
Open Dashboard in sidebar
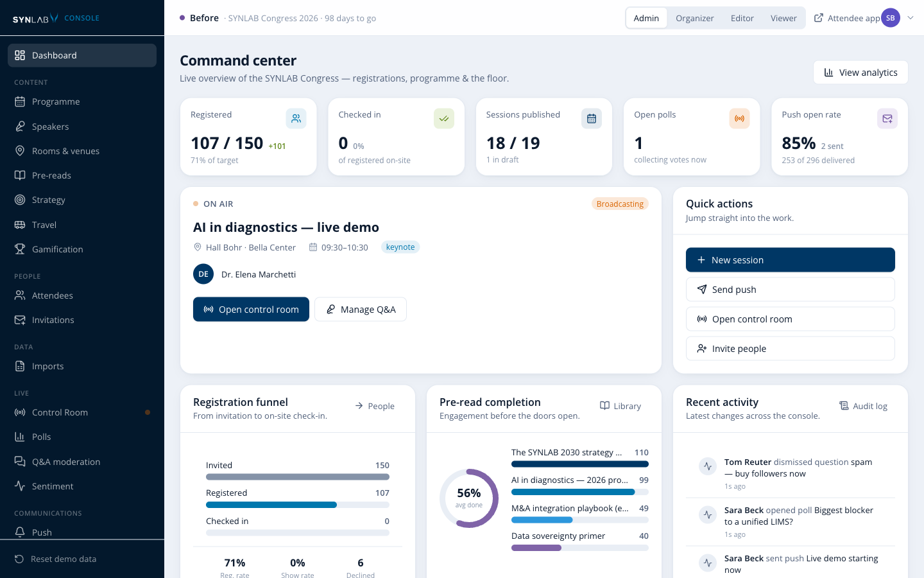coord(82,55)
